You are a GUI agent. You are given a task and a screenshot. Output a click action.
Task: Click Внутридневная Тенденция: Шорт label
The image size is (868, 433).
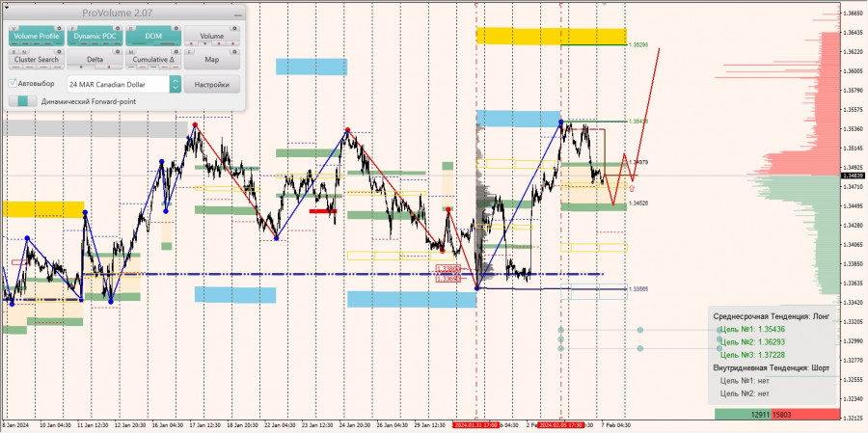(x=772, y=367)
